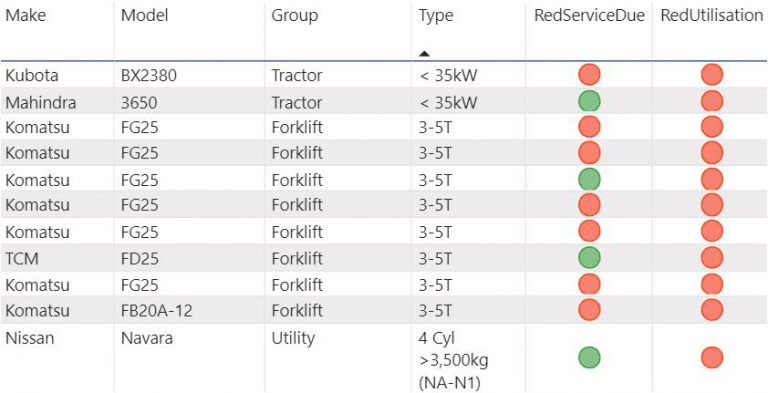Sort by the RedUtilisation column header

tap(712, 16)
